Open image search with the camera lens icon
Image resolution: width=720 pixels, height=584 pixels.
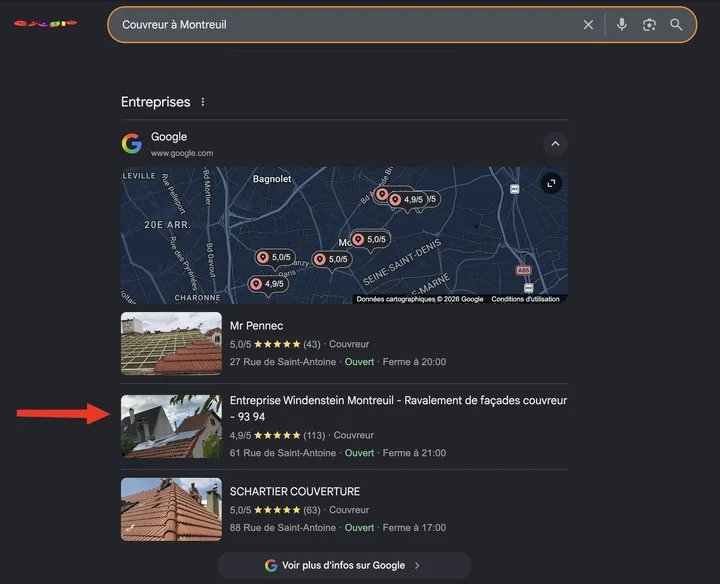click(x=649, y=25)
